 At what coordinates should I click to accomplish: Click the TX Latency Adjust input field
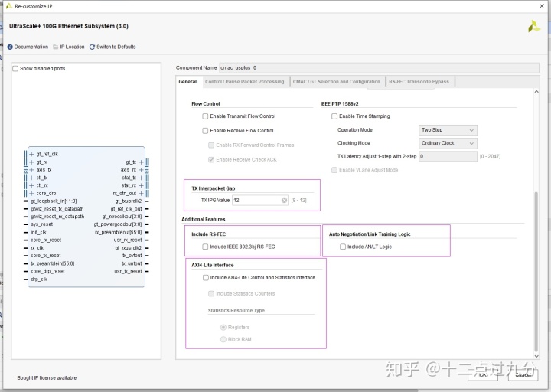448,156
